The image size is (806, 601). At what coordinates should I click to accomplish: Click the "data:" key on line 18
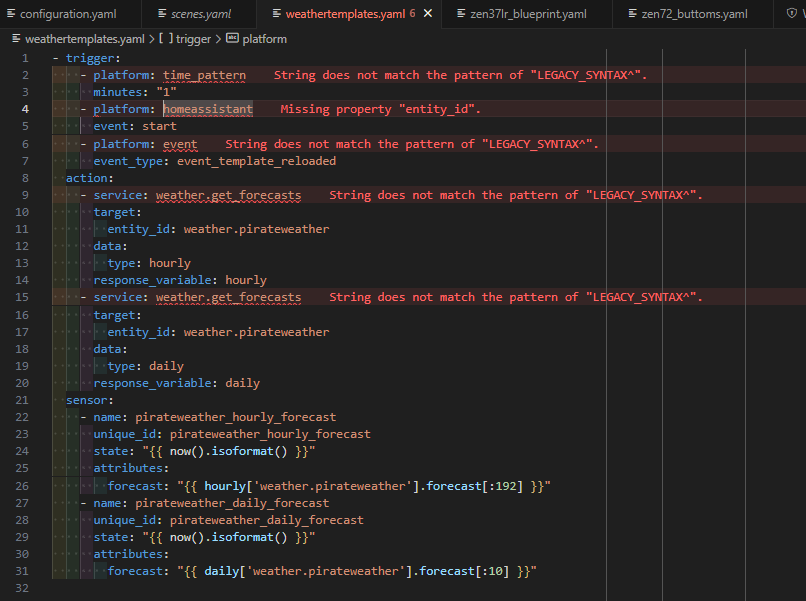pyautogui.click(x=111, y=349)
